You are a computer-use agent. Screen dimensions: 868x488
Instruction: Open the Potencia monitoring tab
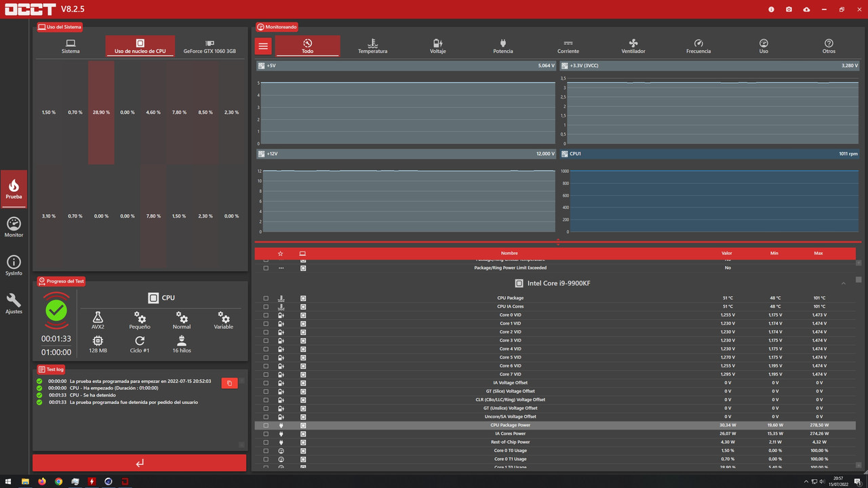tap(502, 46)
